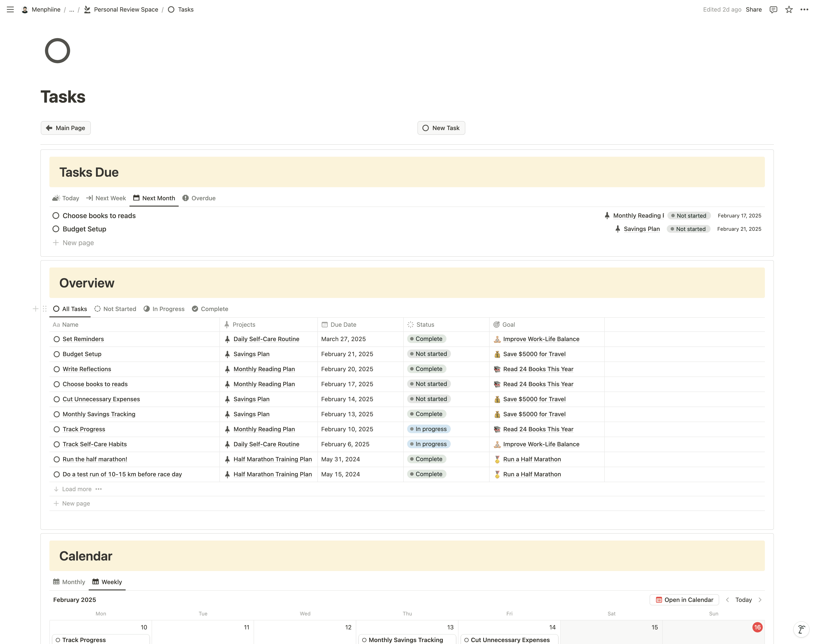Screen dimensions: 816x644
Task: Open the help assistant icon at bottom right
Action: point(801,629)
